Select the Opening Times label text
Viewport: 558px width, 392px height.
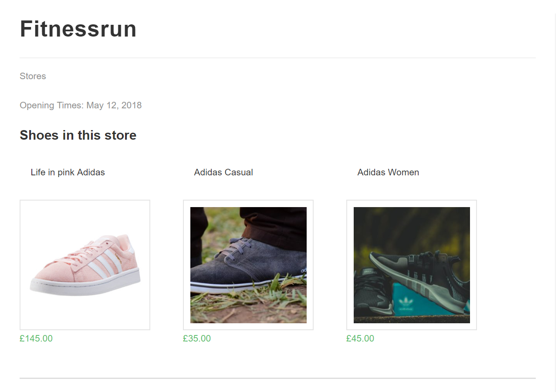(52, 105)
